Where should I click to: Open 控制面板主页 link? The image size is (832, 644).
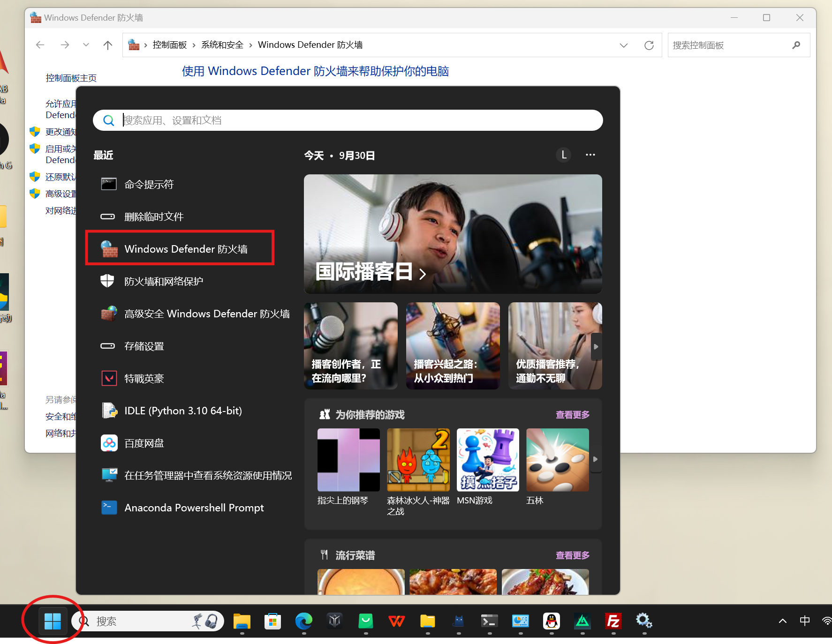tap(71, 78)
